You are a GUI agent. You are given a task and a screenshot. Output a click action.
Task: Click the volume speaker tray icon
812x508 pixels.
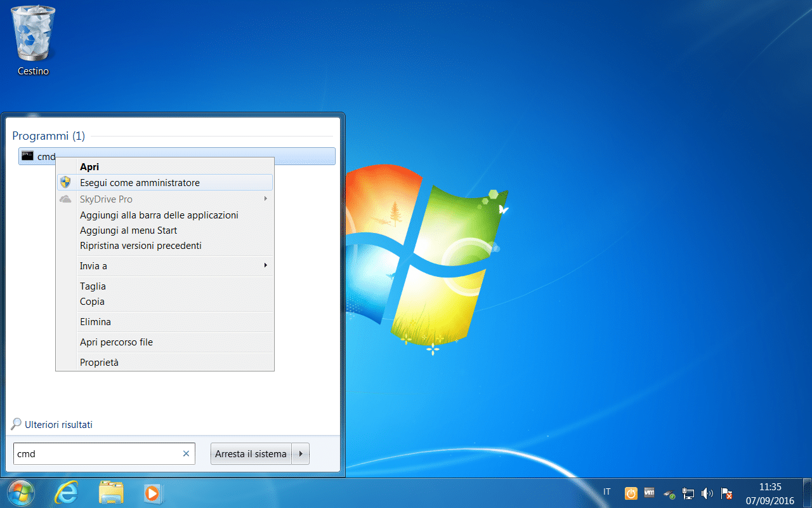pyautogui.click(x=707, y=493)
